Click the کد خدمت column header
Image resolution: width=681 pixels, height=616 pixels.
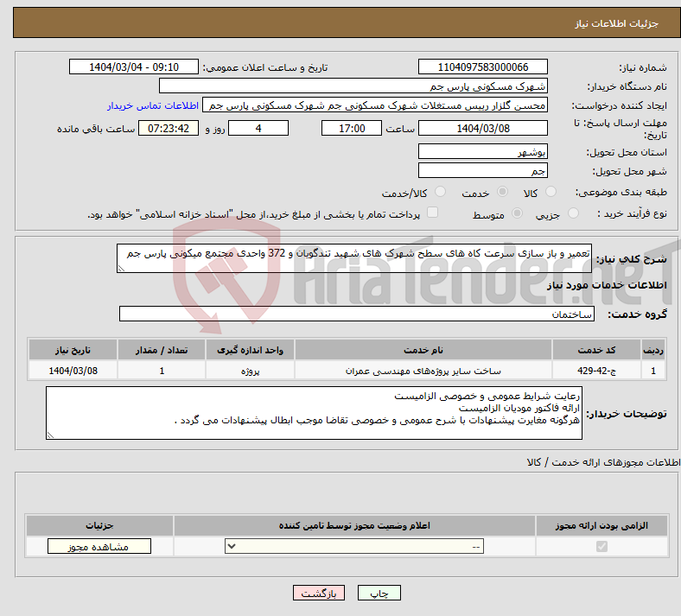[x=597, y=350]
